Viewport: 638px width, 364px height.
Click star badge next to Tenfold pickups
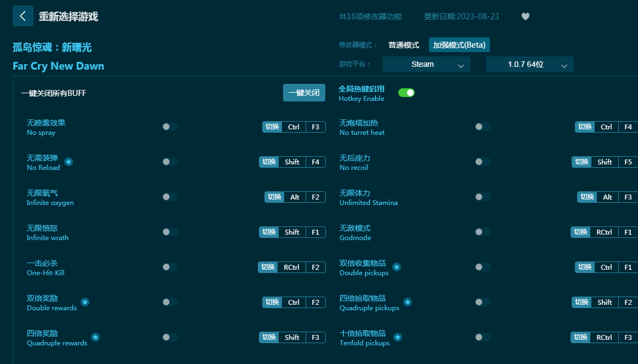pos(398,337)
